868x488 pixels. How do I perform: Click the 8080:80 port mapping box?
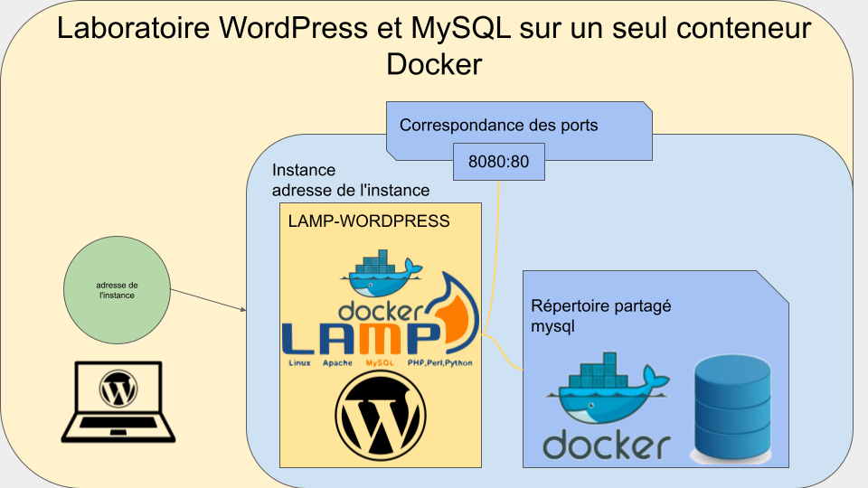click(x=499, y=162)
